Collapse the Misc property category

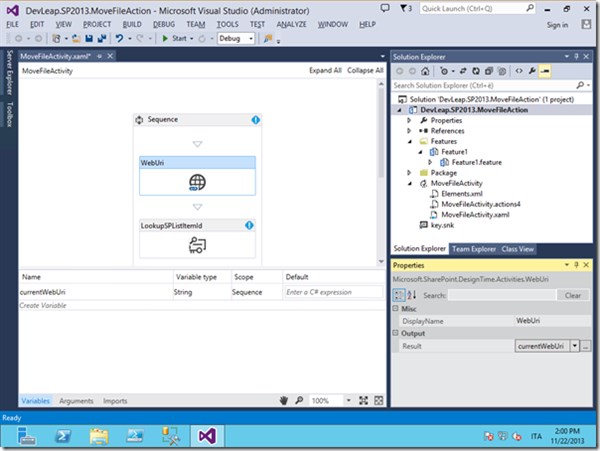pos(396,308)
